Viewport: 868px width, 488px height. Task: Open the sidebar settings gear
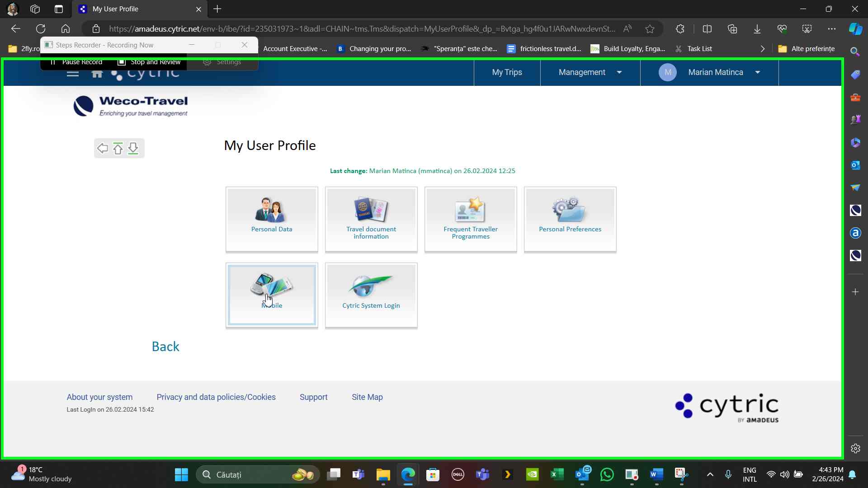[x=855, y=449]
